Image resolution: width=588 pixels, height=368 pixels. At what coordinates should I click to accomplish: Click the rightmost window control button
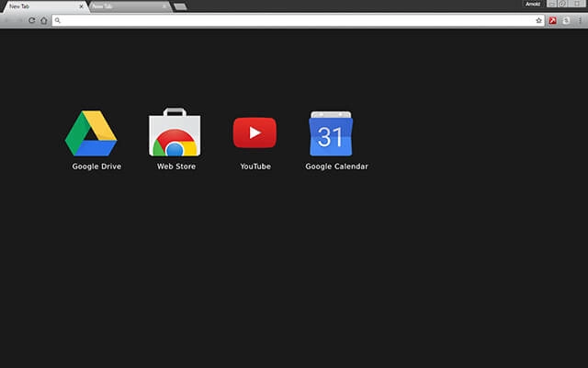click(x=578, y=4)
